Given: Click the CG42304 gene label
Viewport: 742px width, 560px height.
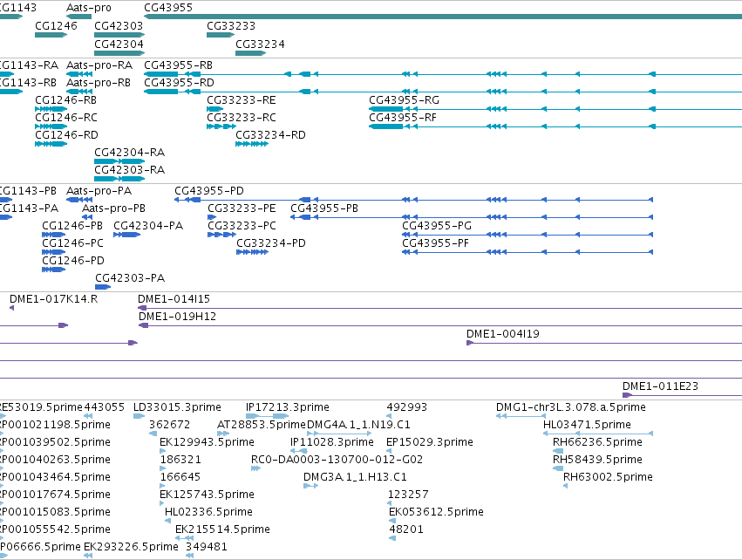Looking at the screenshot, I should coord(119,44).
